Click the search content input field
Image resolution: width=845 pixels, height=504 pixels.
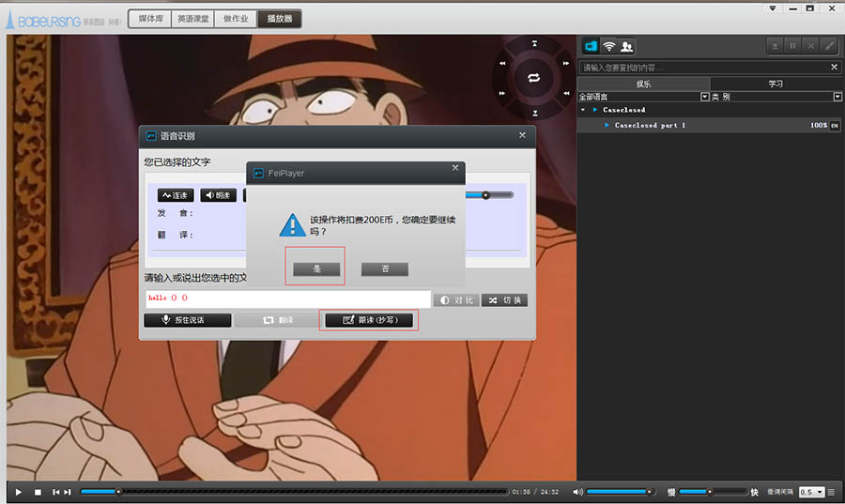[x=703, y=68]
